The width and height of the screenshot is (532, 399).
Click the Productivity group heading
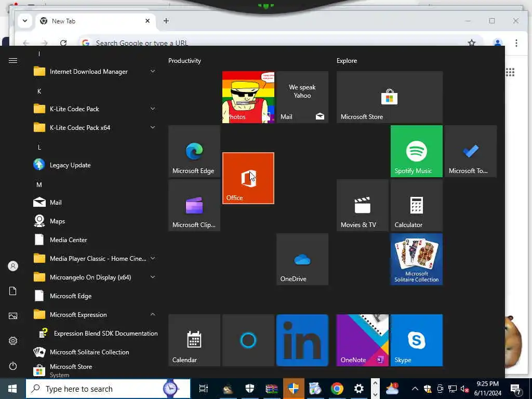(184, 61)
